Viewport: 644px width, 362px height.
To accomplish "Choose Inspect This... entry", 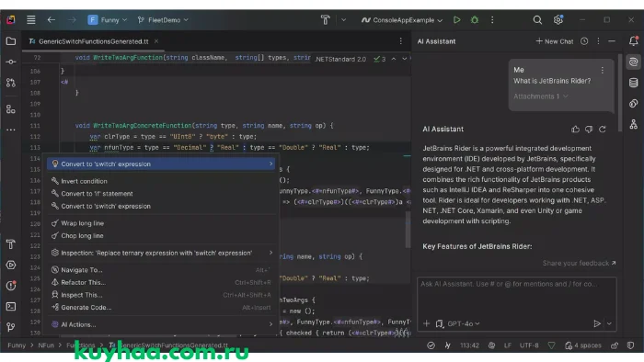I will click(x=161, y=295).
